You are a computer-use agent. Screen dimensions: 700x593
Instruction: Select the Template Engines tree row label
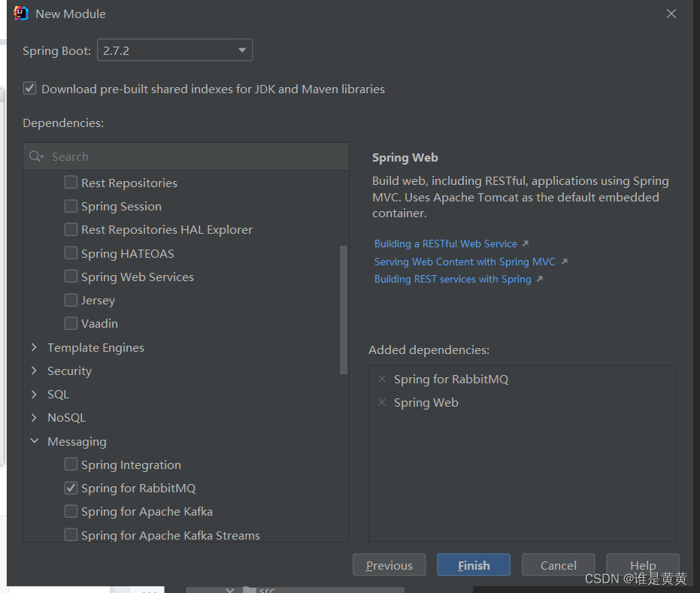pos(95,347)
